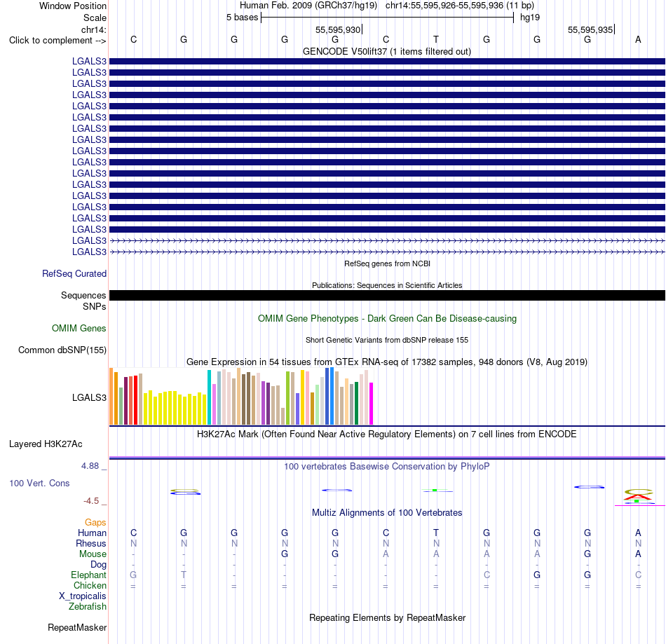The image size is (666, 644).
Task: Click the 'Dog' species row label
Action: pos(98,565)
